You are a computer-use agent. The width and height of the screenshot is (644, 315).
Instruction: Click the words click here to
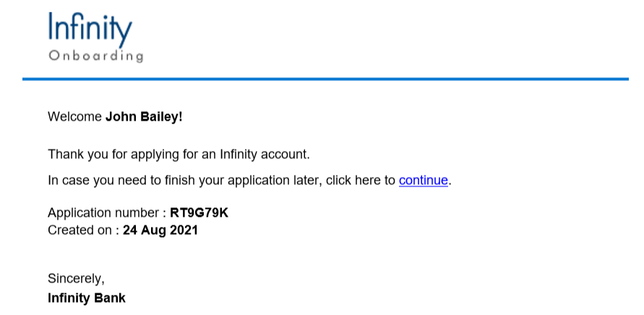tap(361, 181)
